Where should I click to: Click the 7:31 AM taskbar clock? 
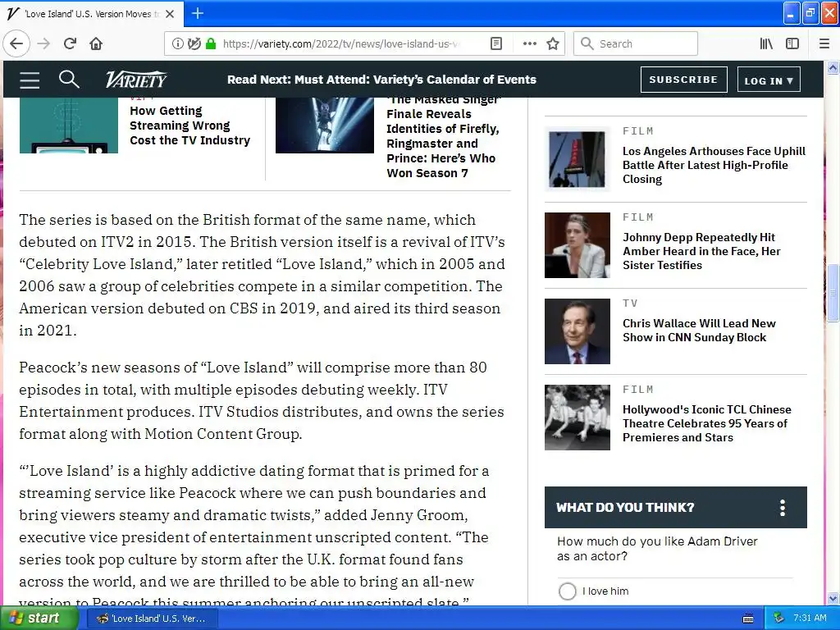click(810, 619)
